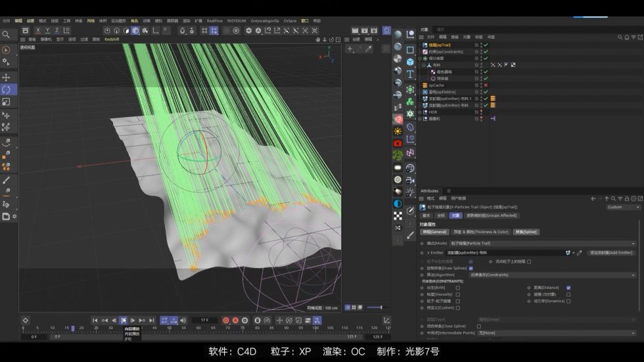Click the current frame field showing 17 F
644x362 pixels.
click(204, 321)
